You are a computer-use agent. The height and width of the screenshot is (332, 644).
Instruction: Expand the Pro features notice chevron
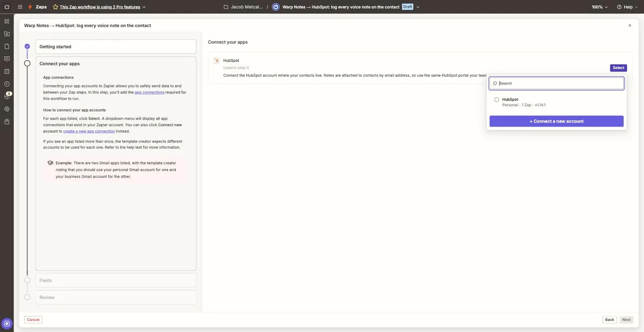point(144,7)
